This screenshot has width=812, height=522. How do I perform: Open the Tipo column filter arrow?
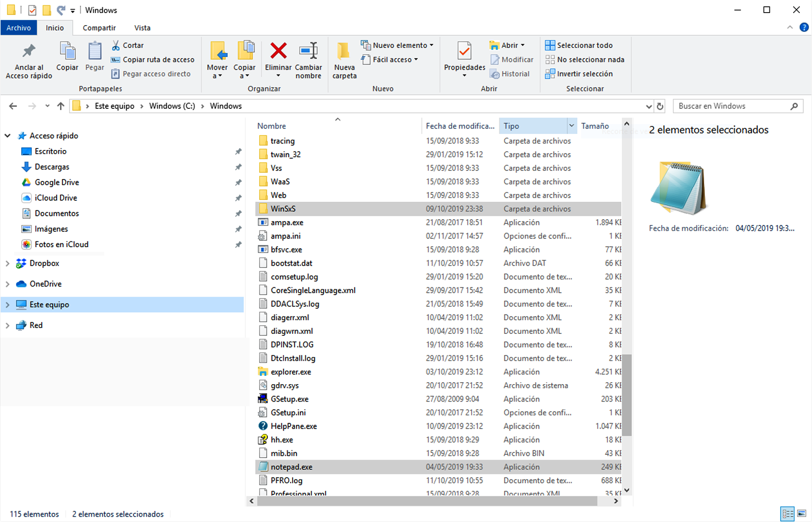pyautogui.click(x=571, y=126)
